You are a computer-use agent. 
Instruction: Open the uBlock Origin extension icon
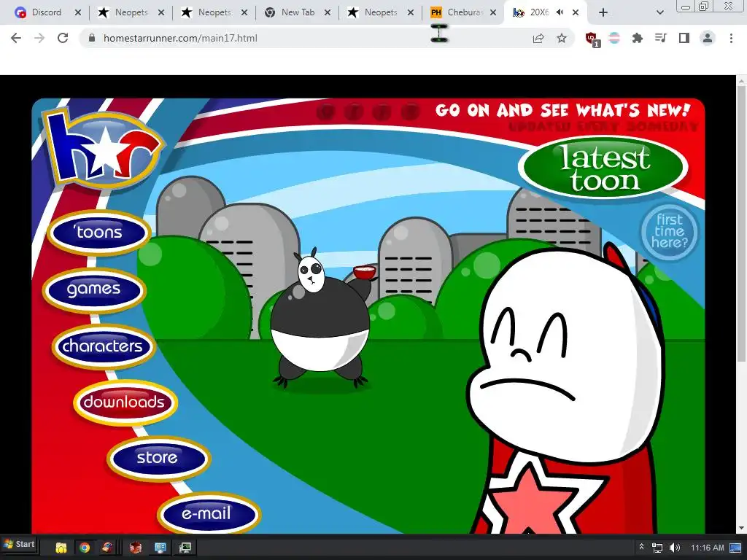(592, 39)
